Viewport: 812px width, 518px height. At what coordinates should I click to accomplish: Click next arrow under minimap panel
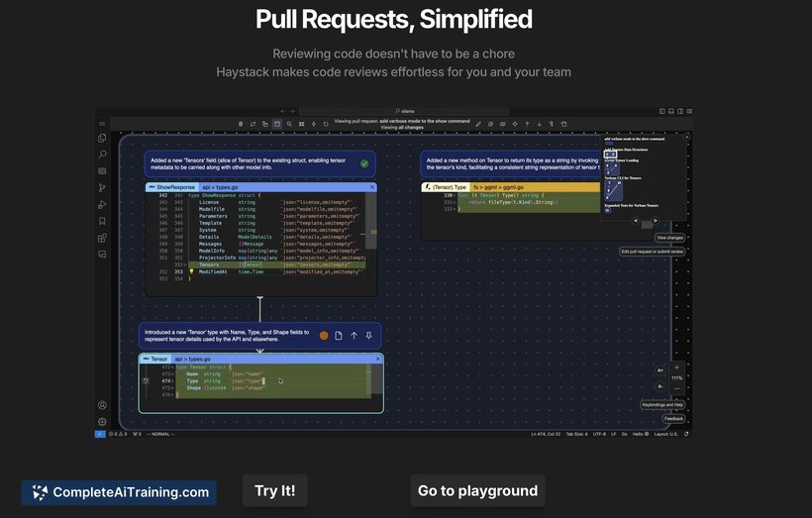click(656, 221)
